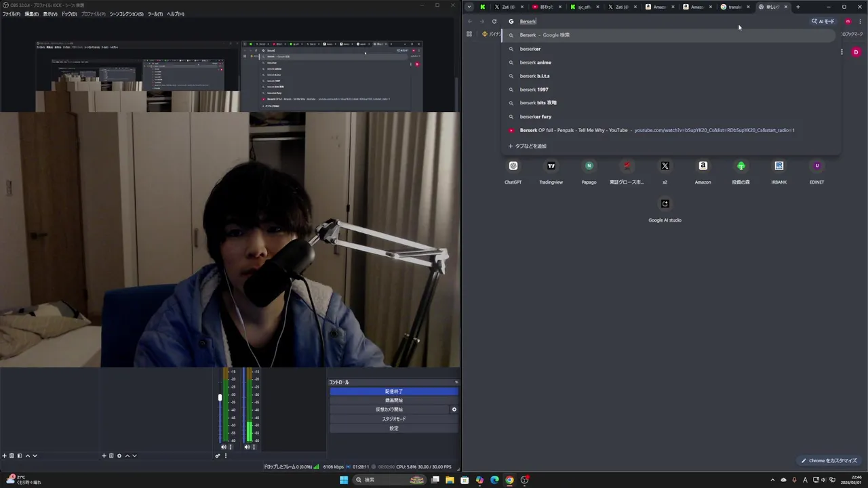Open audio mixer options menu dots
This screenshot has height=488, width=868.
click(x=226, y=455)
